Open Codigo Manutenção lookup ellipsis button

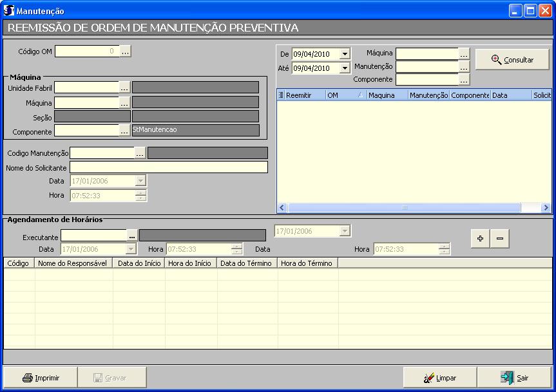coord(140,153)
